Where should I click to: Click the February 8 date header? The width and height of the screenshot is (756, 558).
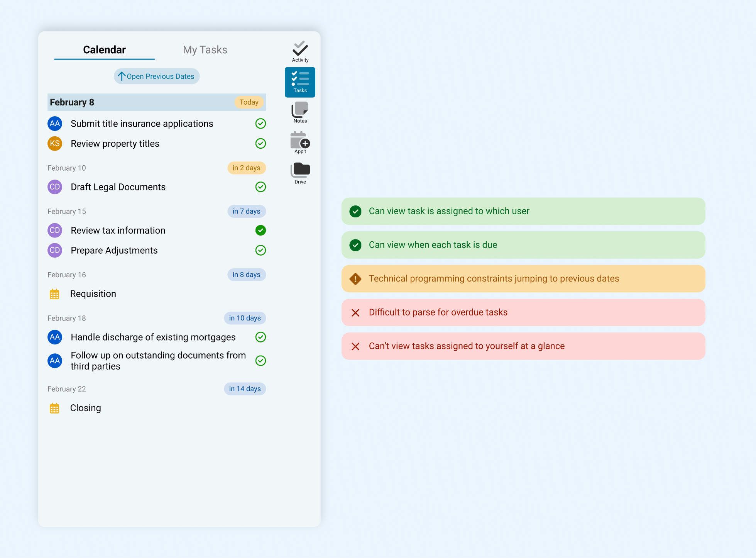(x=72, y=102)
